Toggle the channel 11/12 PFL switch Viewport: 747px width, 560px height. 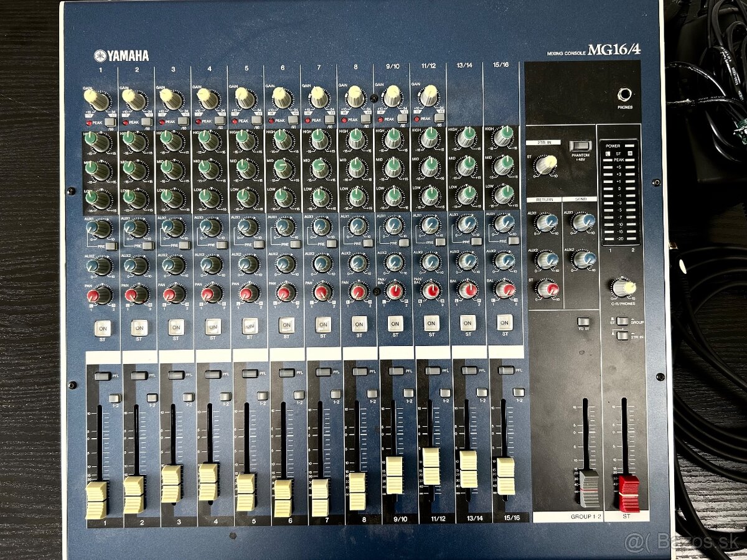tap(433, 371)
